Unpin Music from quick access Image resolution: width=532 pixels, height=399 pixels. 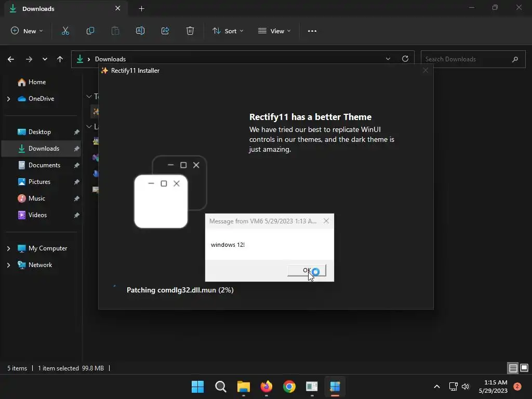tap(77, 198)
